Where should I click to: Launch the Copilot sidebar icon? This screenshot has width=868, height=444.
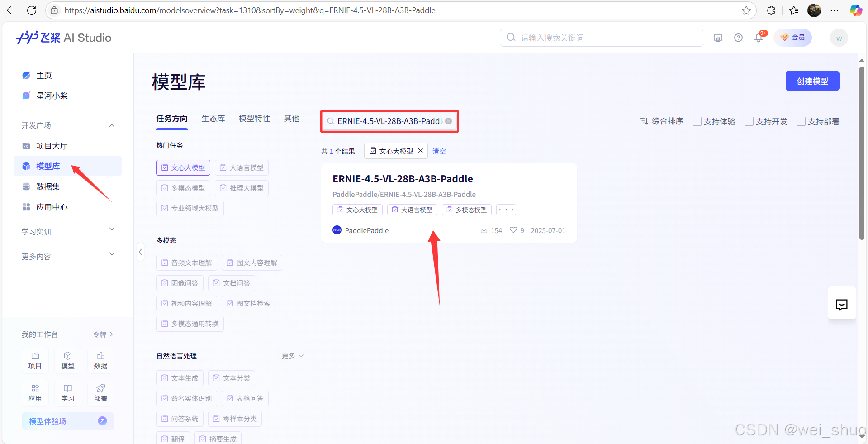tap(856, 10)
